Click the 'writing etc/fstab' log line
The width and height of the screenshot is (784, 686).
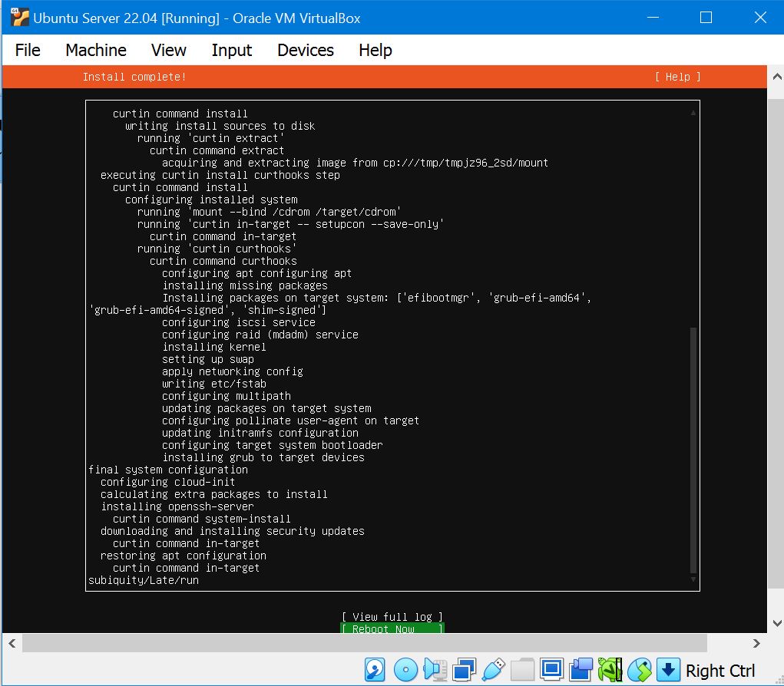[x=214, y=384]
